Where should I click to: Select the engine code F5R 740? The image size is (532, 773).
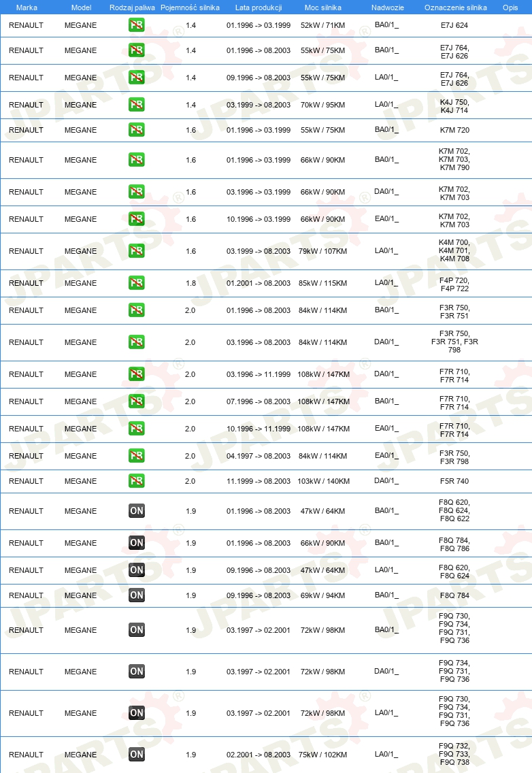pos(454,481)
